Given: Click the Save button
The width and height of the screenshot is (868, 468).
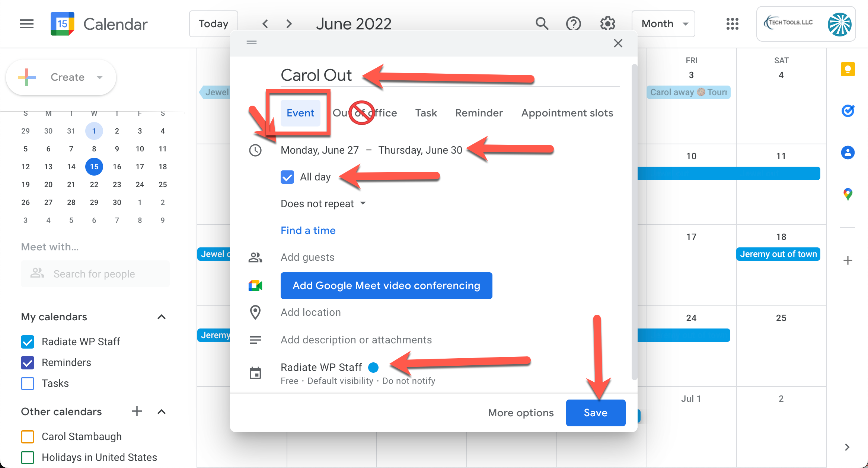Looking at the screenshot, I should 595,413.
